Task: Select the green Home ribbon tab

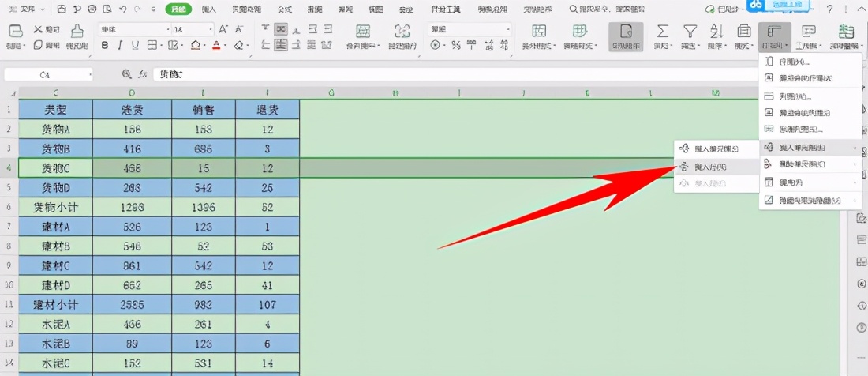Action: point(178,9)
